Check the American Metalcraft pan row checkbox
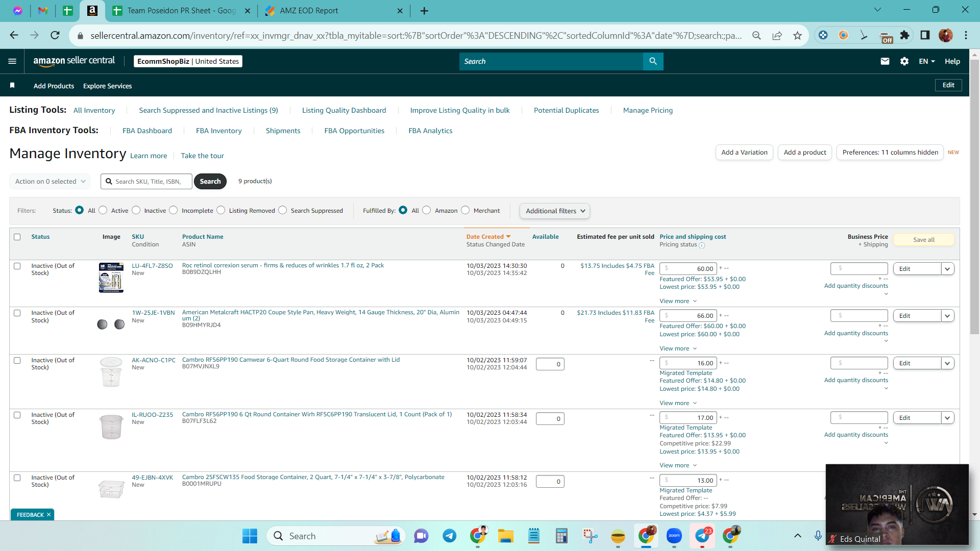980x551 pixels. coord(17,313)
